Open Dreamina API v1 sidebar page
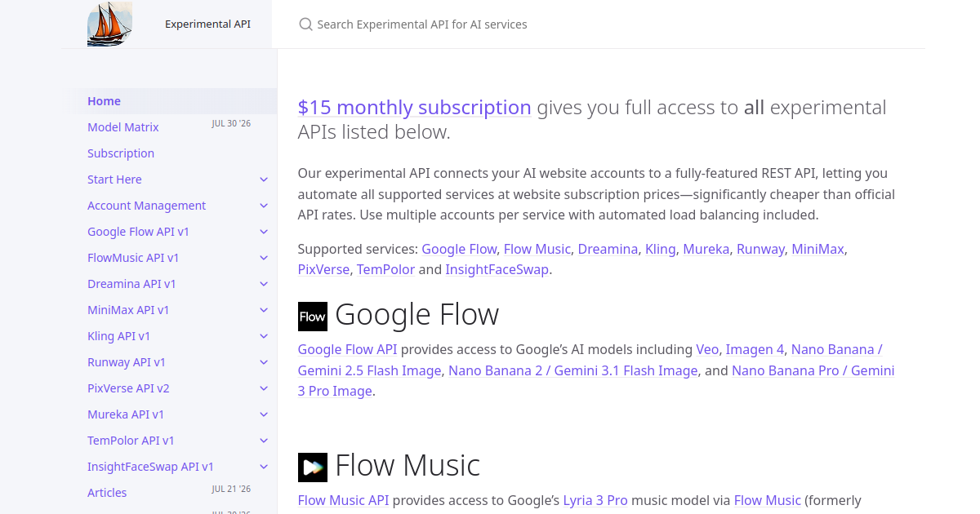The height and width of the screenshot is (514, 980). [x=131, y=284]
